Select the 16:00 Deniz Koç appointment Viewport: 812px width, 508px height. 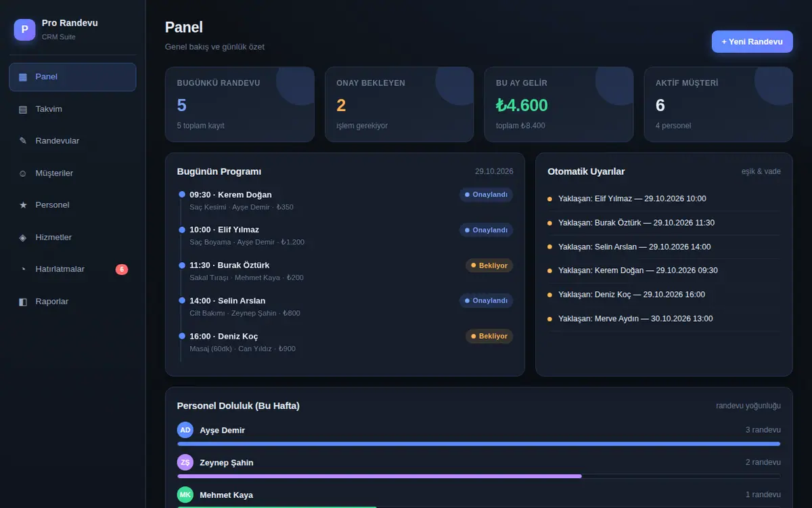345,342
